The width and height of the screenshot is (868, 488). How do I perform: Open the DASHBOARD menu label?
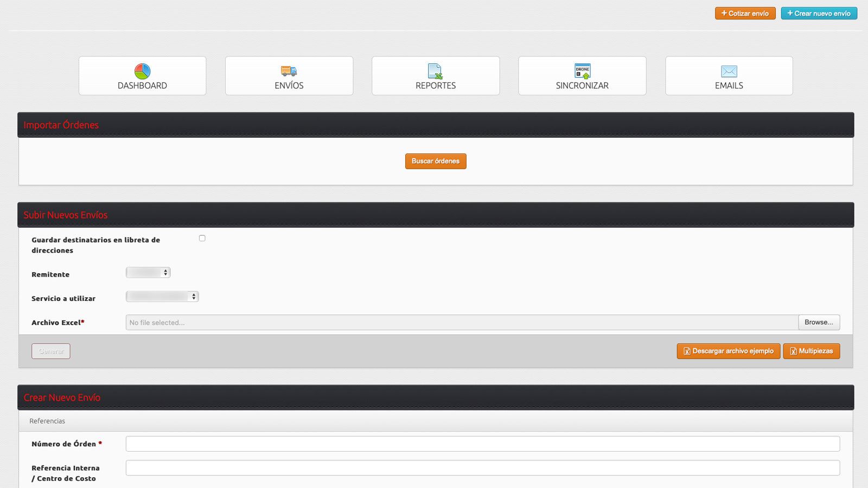(142, 86)
